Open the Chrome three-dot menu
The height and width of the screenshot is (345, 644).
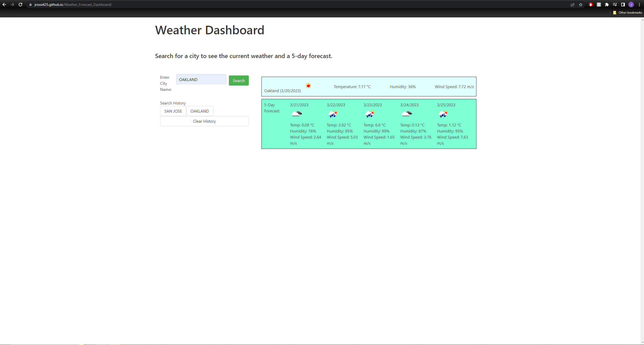(x=639, y=4)
